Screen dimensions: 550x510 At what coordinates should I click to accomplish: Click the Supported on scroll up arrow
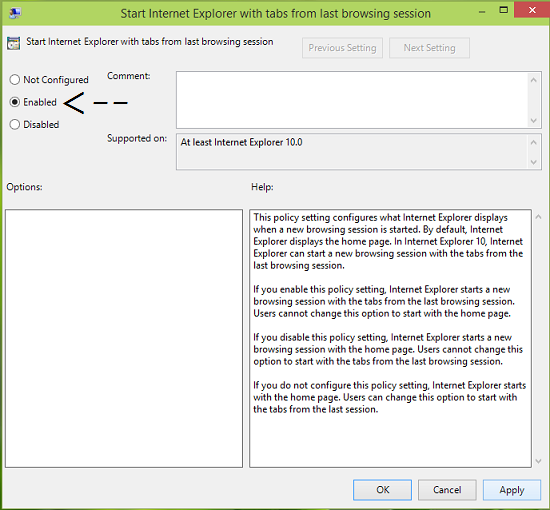tap(534, 142)
